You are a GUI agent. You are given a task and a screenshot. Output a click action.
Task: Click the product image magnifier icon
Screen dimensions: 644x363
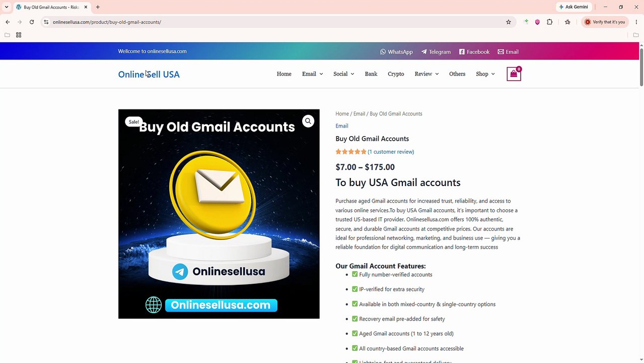[x=308, y=121]
